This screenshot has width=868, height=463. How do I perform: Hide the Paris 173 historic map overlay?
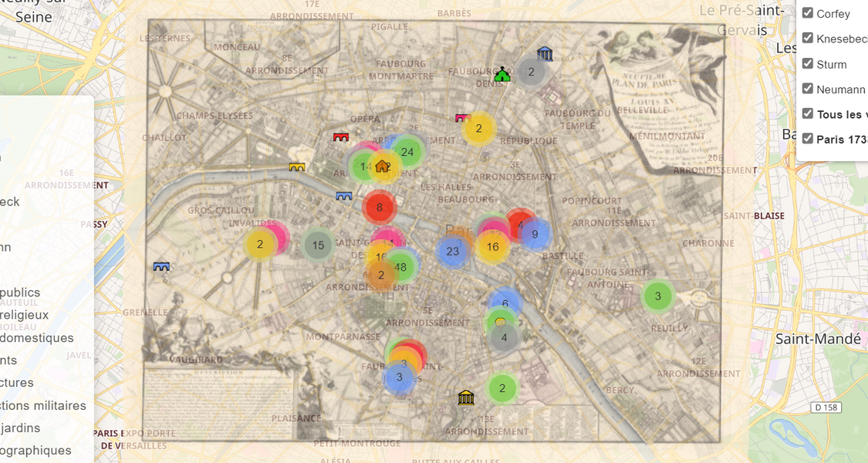(808, 138)
